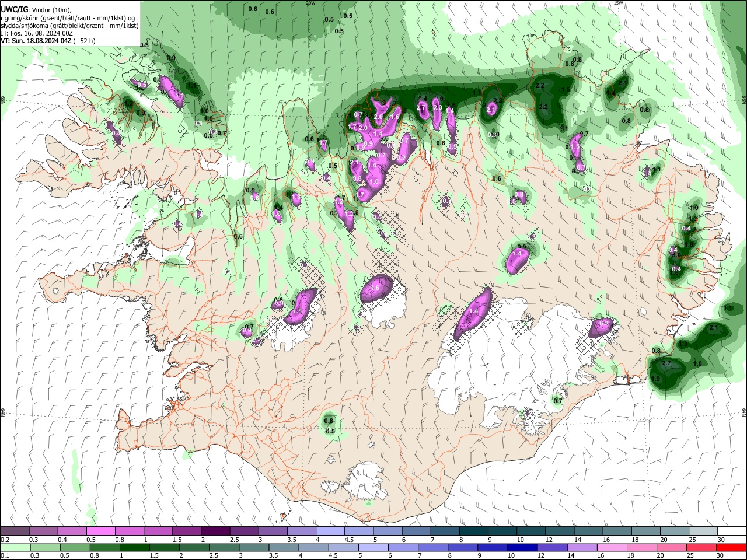
Task: Select the grey-blue 3.5–4 rain swatch
Action: (x=284, y=547)
